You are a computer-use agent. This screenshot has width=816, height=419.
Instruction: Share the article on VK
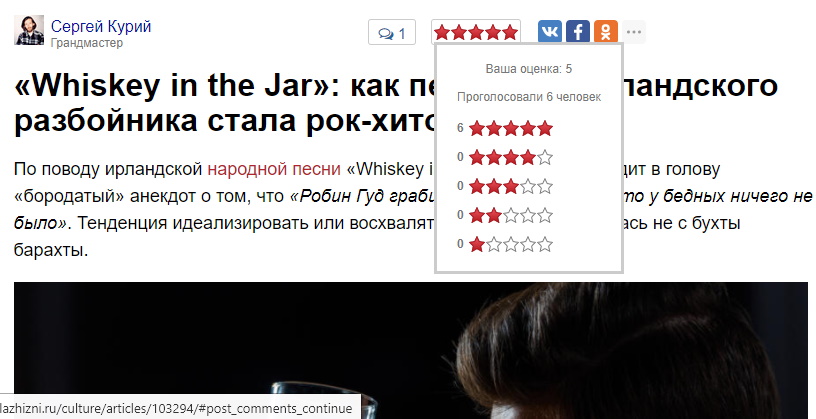click(550, 32)
